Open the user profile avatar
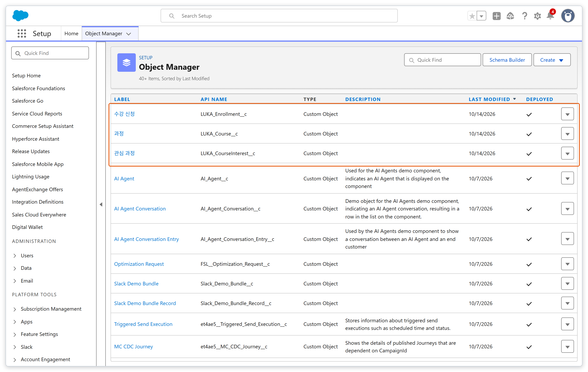The image size is (588, 372). click(x=568, y=16)
